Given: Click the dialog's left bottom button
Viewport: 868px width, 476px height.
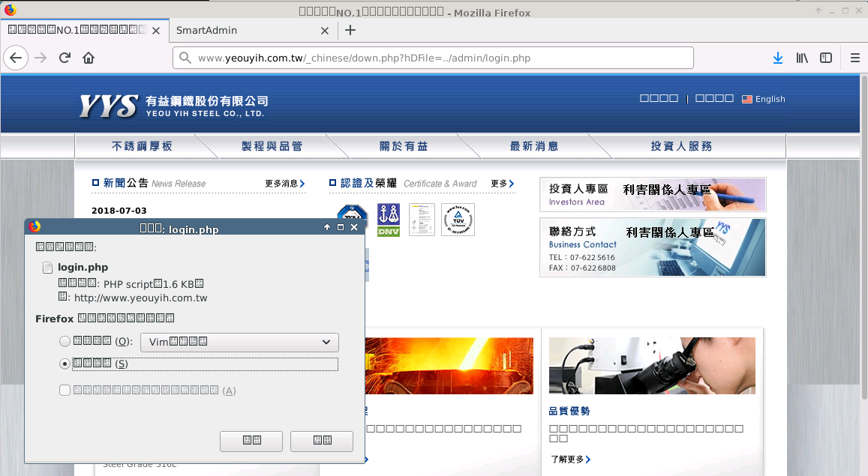Looking at the screenshot, I should click(x=251, y=441).
